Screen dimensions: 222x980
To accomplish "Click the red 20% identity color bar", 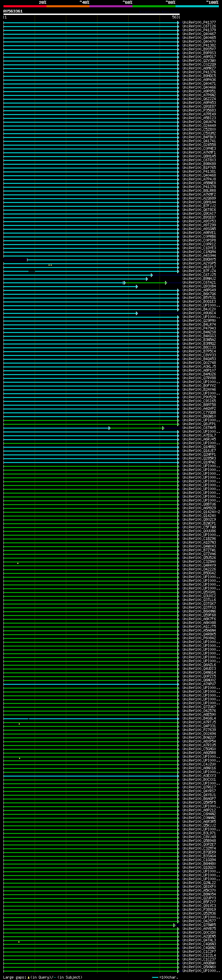I will pyautogui.click(x=25, y=6).
